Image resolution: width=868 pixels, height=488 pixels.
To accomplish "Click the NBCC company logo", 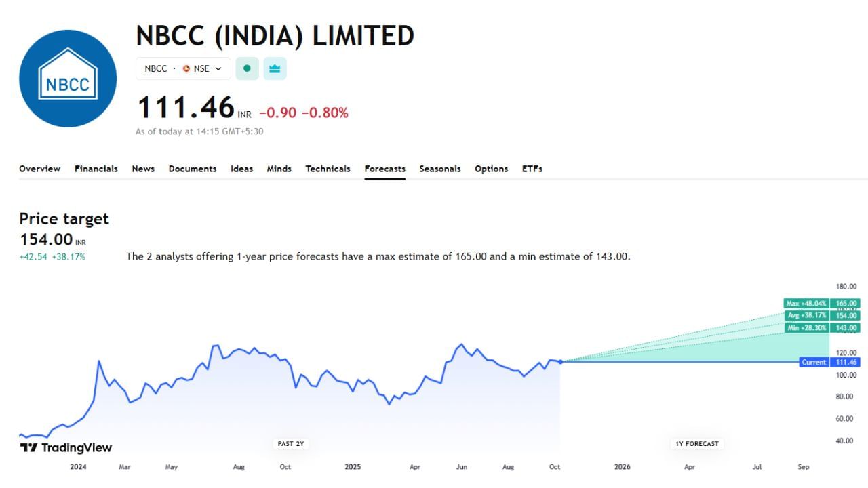I will click(67, 78).
